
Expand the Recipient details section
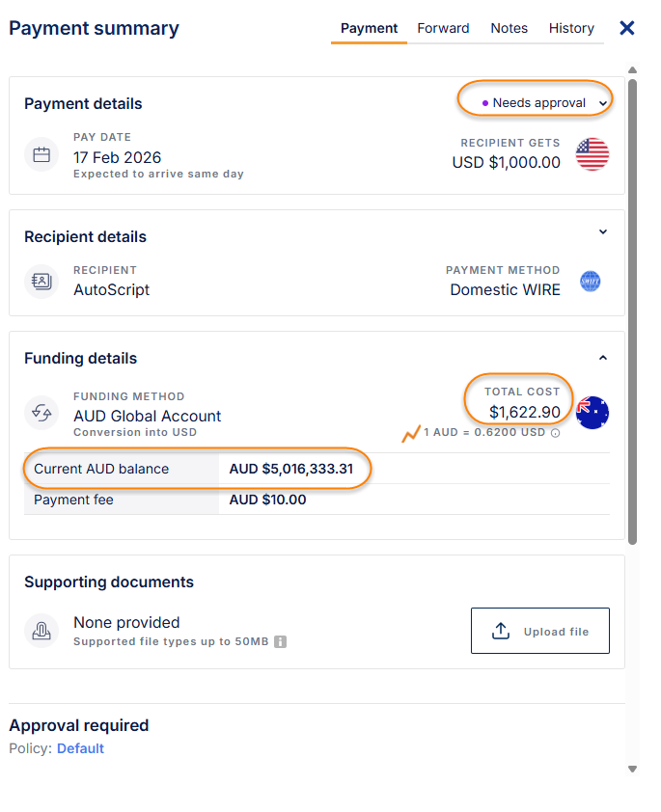pos(603,231)
